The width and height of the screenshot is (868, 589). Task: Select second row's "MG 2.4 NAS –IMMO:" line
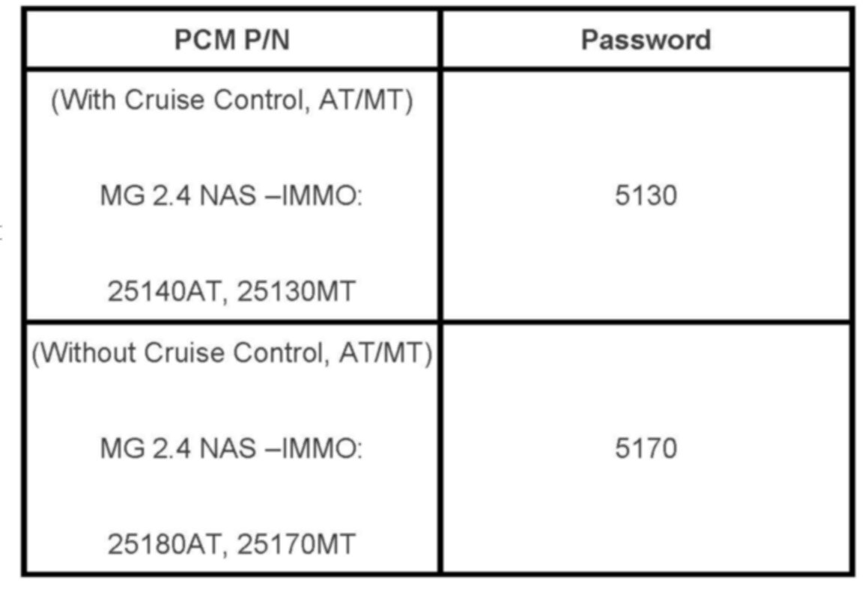pos(231,449)
